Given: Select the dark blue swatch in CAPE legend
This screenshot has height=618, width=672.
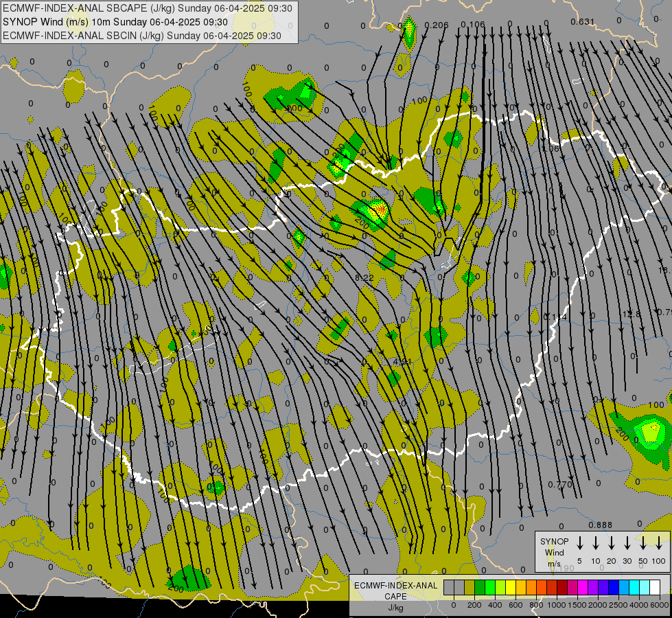Looking at the screenshot, I should (x=614, y=588).
